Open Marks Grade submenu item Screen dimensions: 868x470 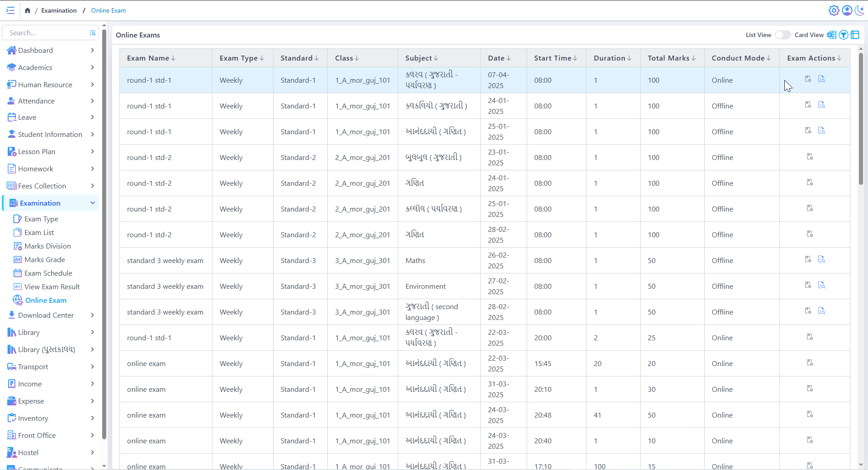44,259
